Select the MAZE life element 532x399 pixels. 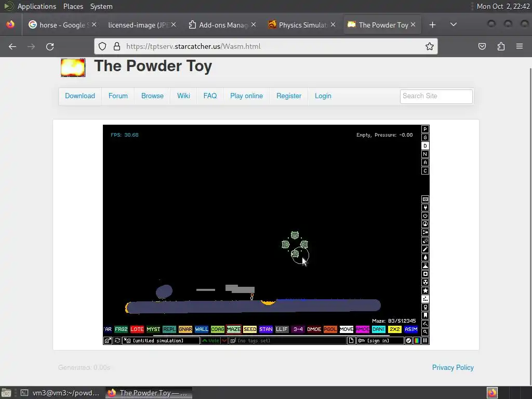233,329
